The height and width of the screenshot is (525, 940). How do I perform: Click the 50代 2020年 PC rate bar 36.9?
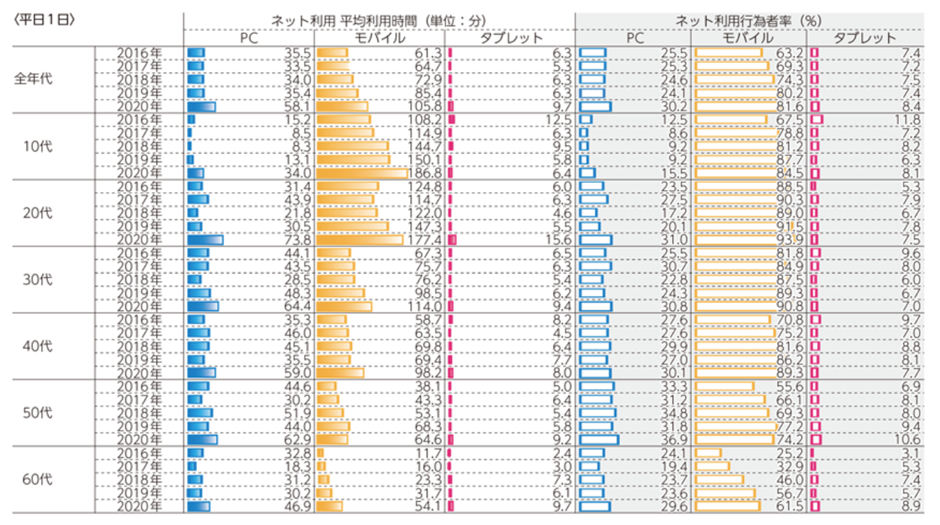[599, 440]
